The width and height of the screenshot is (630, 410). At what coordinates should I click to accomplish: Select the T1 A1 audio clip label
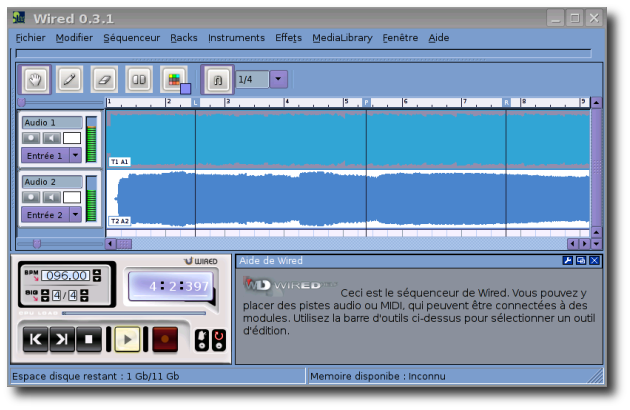(119, 162)
